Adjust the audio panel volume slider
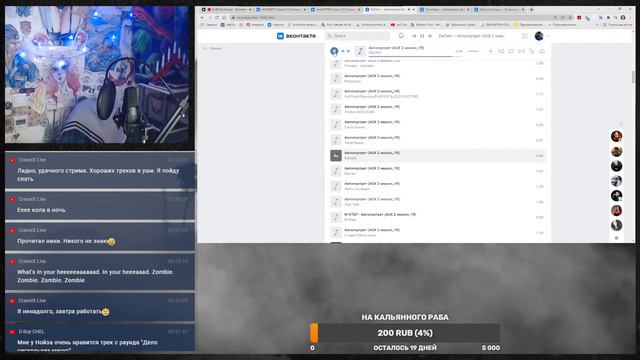The image size is (640, 360). click(473, 51)
